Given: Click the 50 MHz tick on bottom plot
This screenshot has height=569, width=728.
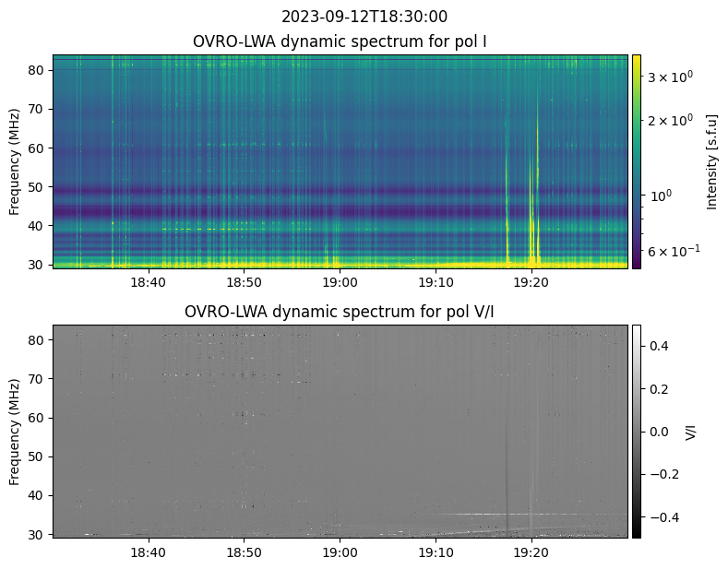Looking at the screenshot, I should pyautogui.click(x=39, y=456).
